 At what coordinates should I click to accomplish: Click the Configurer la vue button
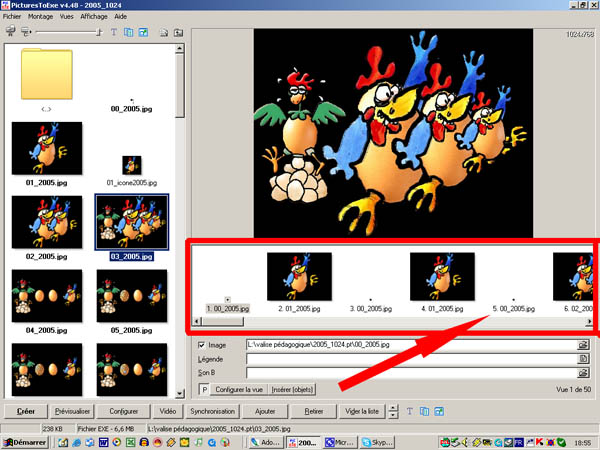click(239, 390)
